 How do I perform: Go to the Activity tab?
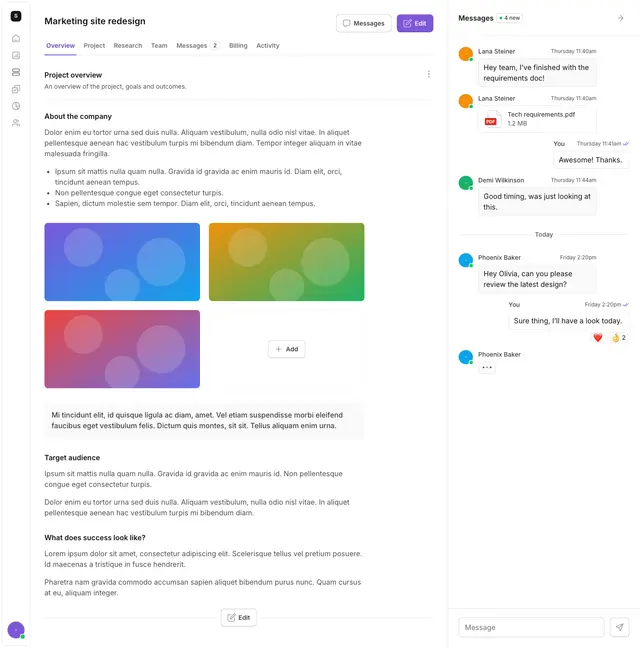(x=268, y=45)
